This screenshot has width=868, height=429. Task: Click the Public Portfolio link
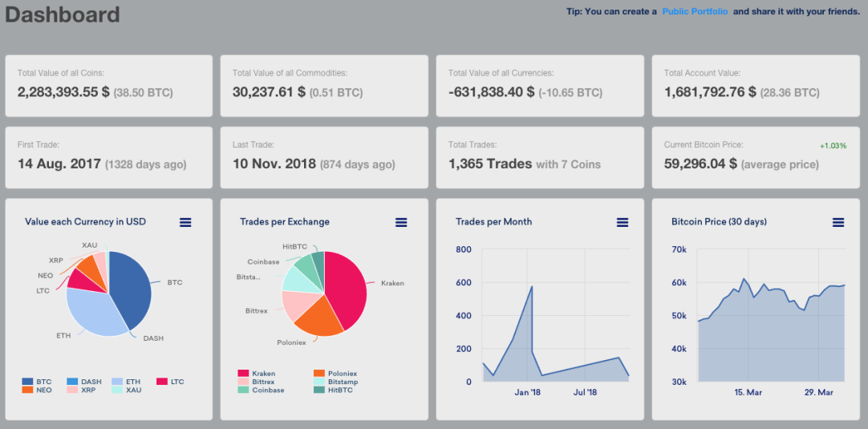pos(695,11)
